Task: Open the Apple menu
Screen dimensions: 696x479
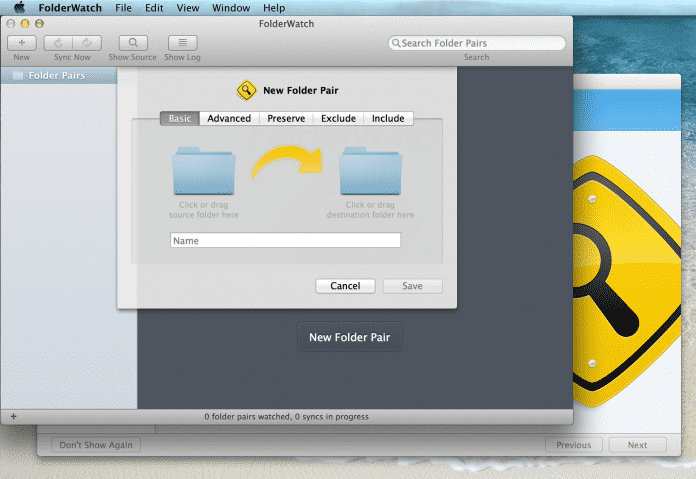Action: pos(18,8)
